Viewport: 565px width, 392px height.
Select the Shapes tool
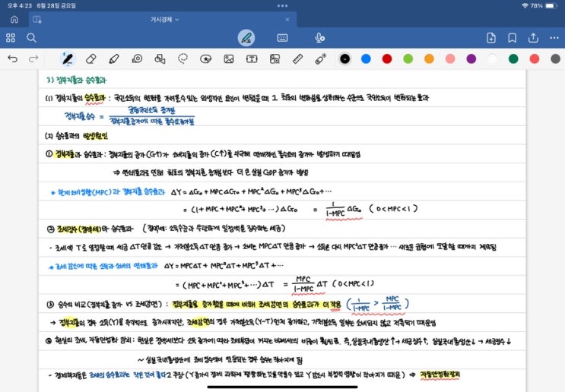pyautogui.click(x=160, y=58)
